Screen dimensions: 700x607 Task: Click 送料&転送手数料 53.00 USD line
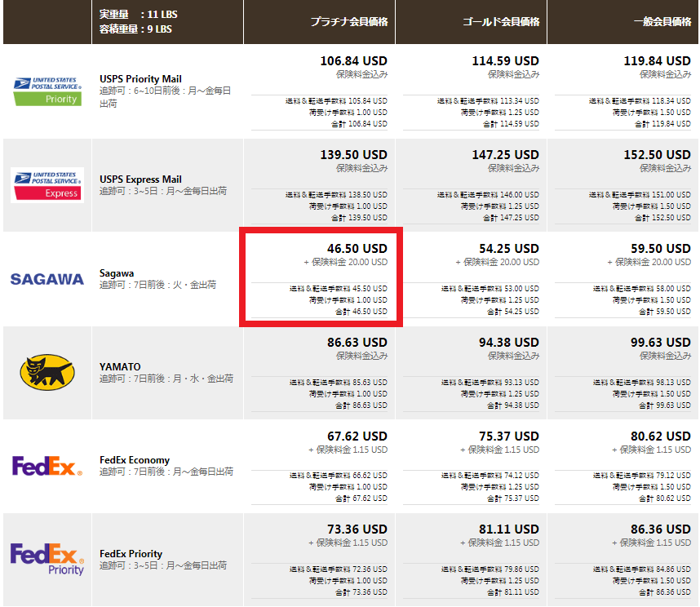(x=490, y=289)
